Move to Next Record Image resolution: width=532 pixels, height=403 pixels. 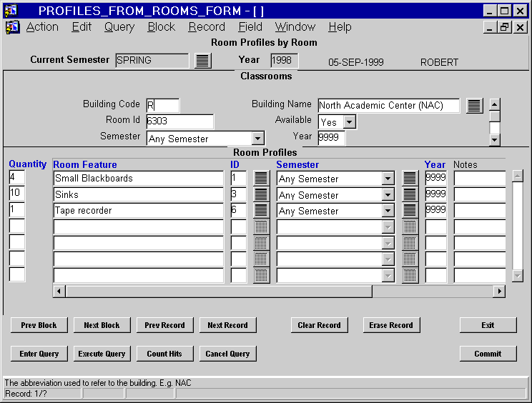tap(227, 325)
